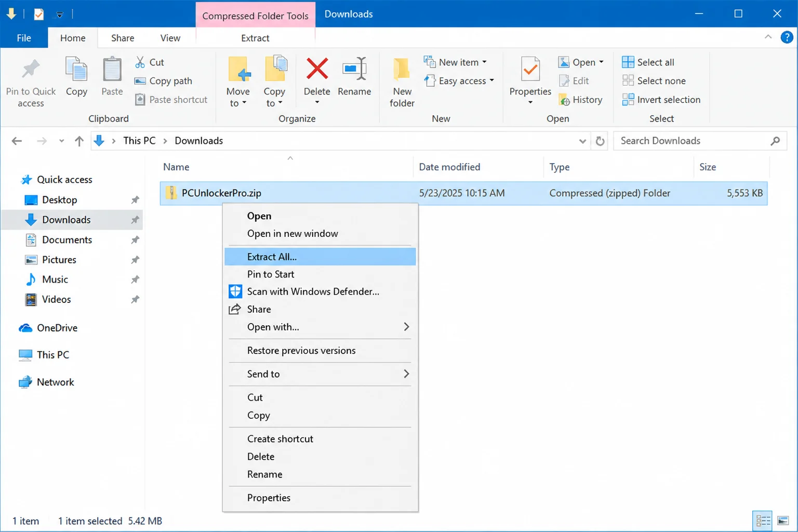Click Select all in ribbon

coord(648,62)
